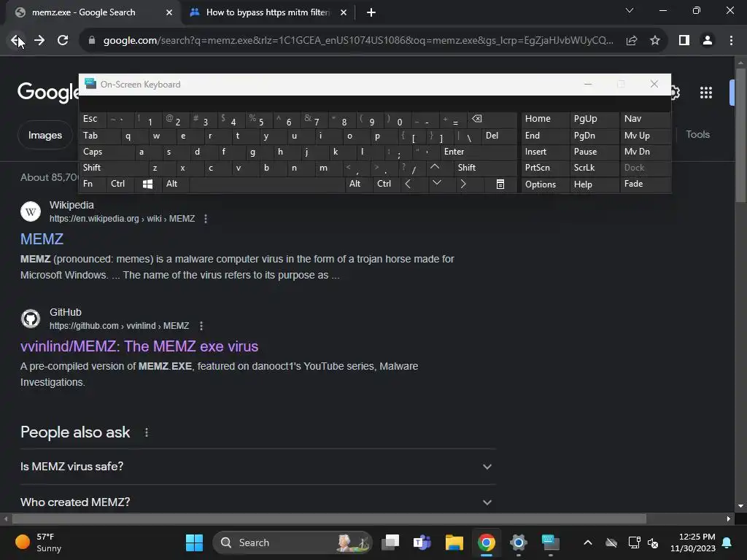Open vvinlind/MEMZ GitHub result link
The width and height of the screenshot is (747, 560).
(x=139, y=346)
